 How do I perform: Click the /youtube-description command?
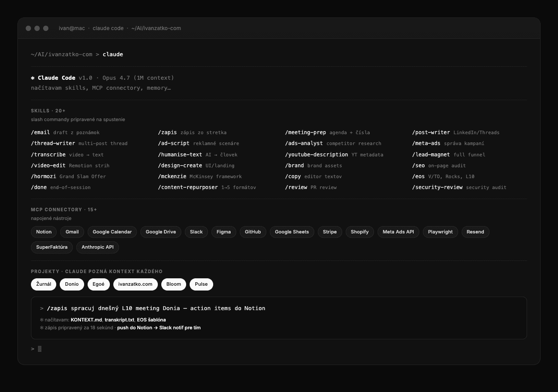pyautogui.click(x=316, y=155)
